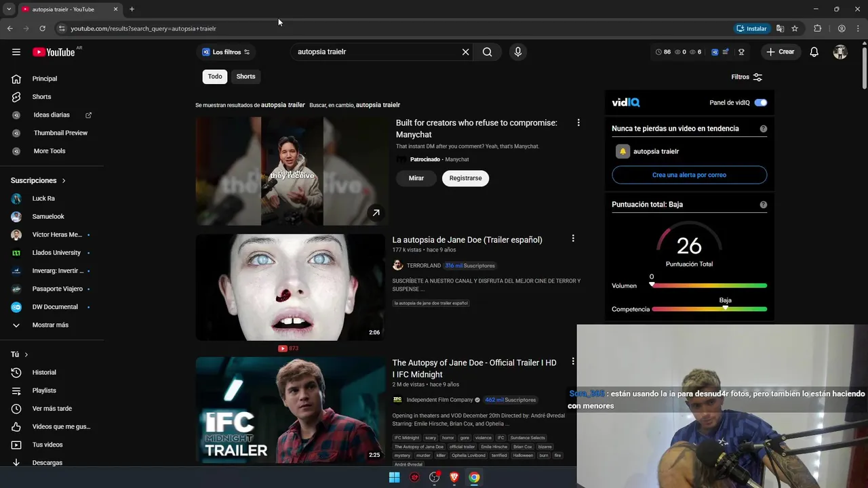Search instead for autopsia traielr
868x488 pixels.
(378, 105)
